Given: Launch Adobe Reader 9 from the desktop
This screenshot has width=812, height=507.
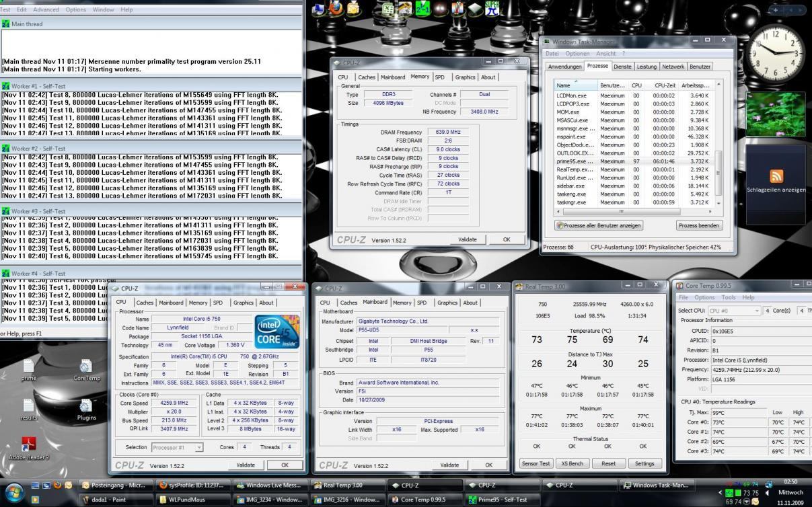Looking at the screenshot, I should [x=28, y=448].
